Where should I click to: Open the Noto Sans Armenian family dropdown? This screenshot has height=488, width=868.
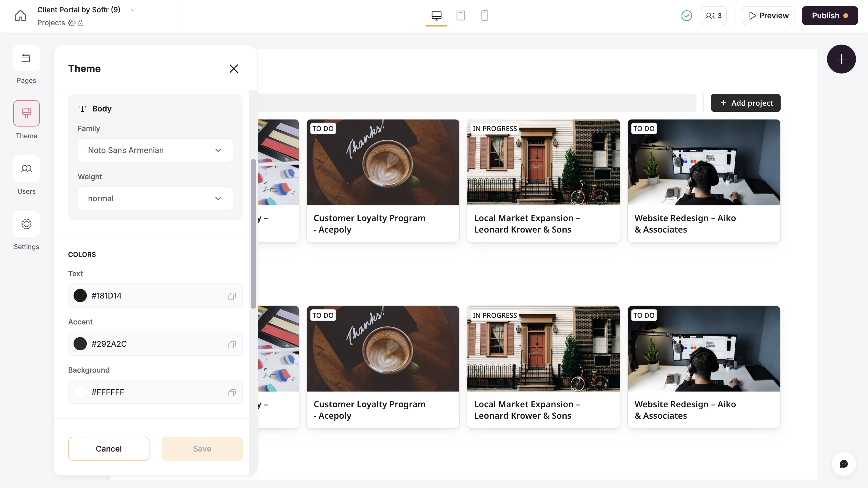155,150
